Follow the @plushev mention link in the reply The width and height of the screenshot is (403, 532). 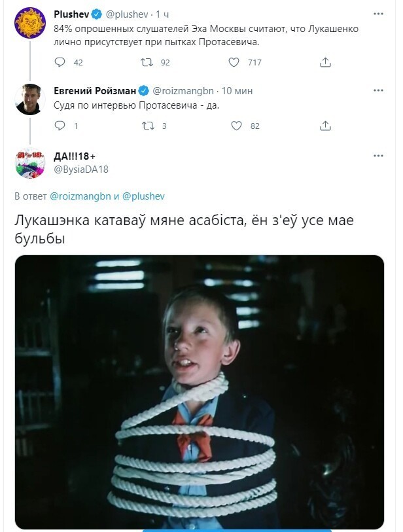[x=143, y=196]
